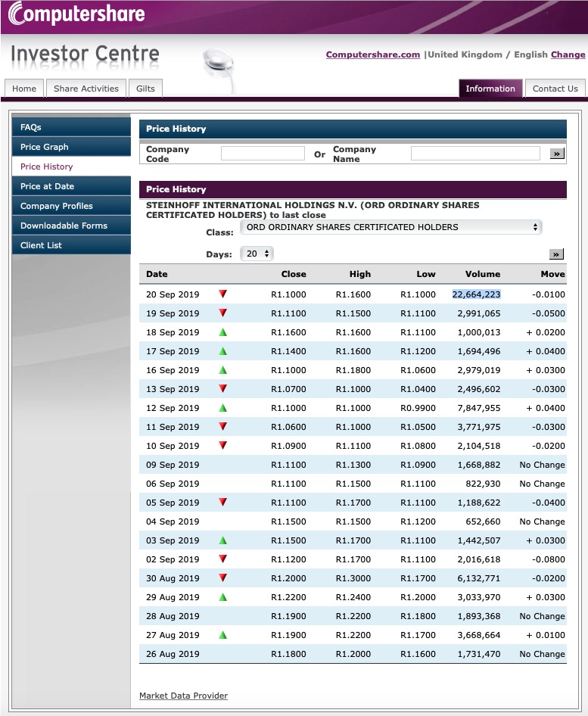Click the Change language link
This screenshot has height=716, width=588.
[x=567, y=54]
